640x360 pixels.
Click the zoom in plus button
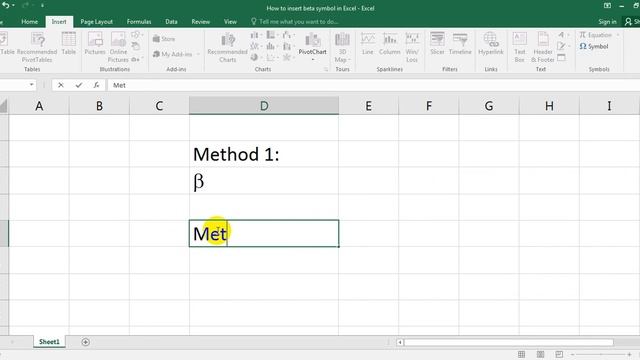pyautogui.click(x=629, y=354)
